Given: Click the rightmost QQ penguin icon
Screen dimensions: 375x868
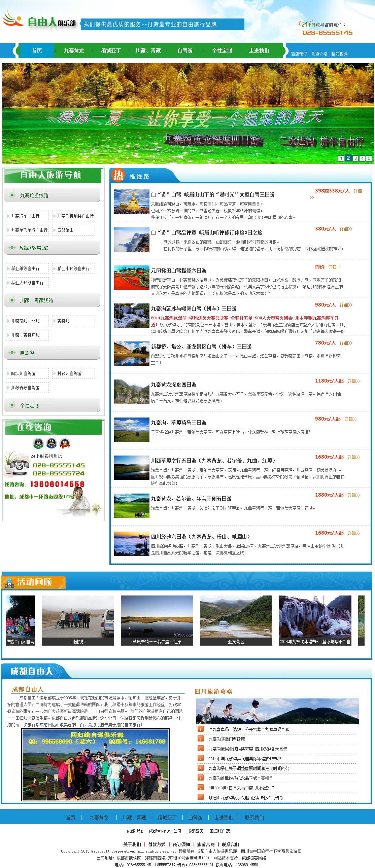Looking at the screenshot, I should coord(64,443).
